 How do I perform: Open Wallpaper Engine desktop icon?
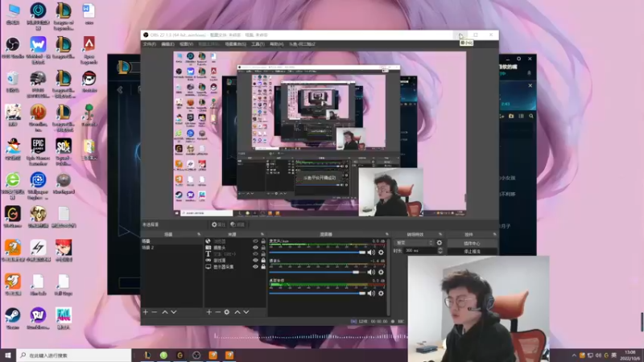(38, 186)
